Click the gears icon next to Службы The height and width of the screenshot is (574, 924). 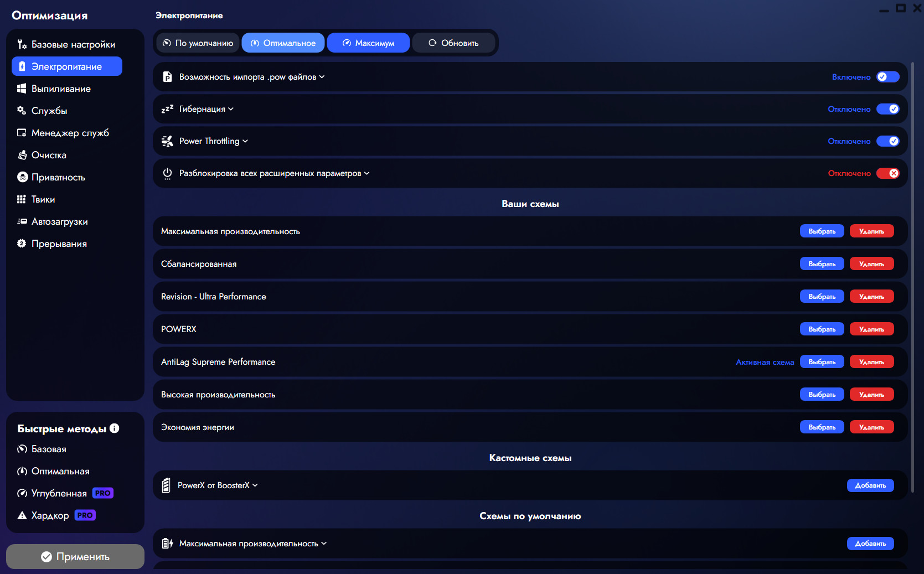point(22,111)
